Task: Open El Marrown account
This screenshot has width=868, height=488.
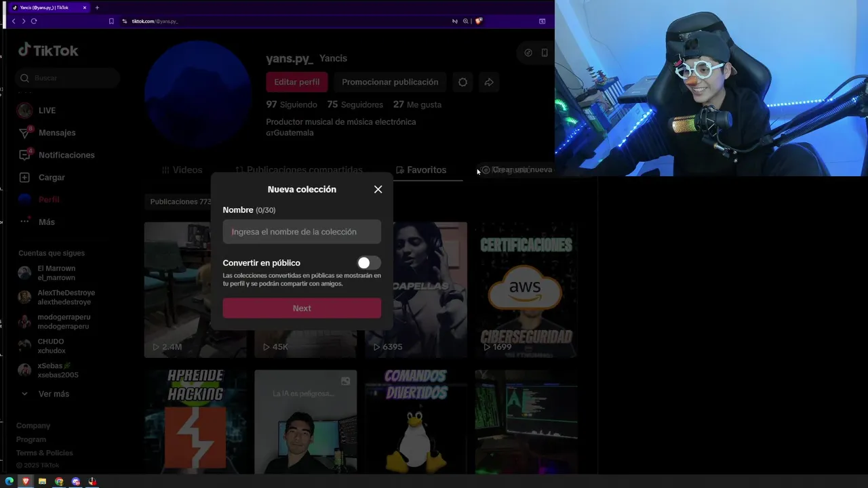Action: 47,273
